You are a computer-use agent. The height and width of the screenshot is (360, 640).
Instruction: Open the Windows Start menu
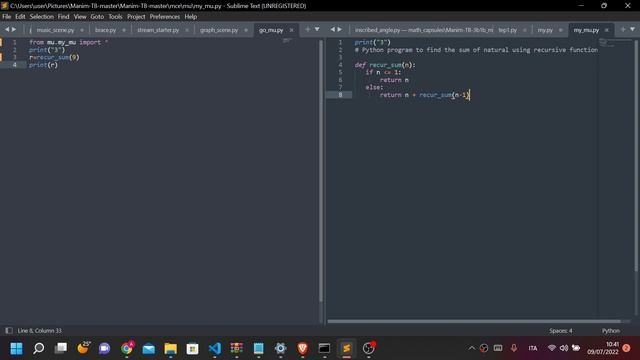(16, 349)
